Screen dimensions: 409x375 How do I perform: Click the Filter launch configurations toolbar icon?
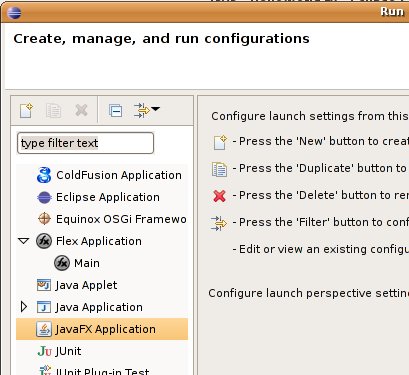[x=141, y=110]
